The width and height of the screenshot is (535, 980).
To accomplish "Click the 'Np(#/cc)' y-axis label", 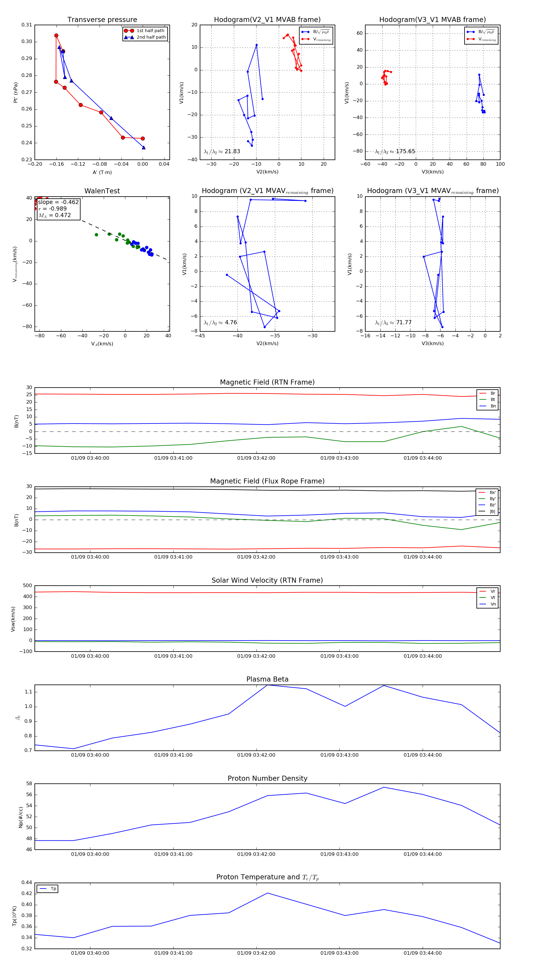I will point(21,817).
